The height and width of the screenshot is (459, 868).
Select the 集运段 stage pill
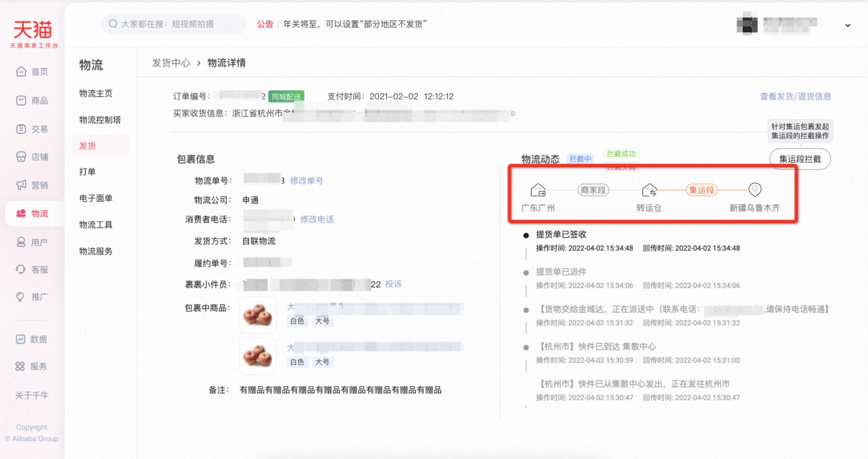(701, 190)
